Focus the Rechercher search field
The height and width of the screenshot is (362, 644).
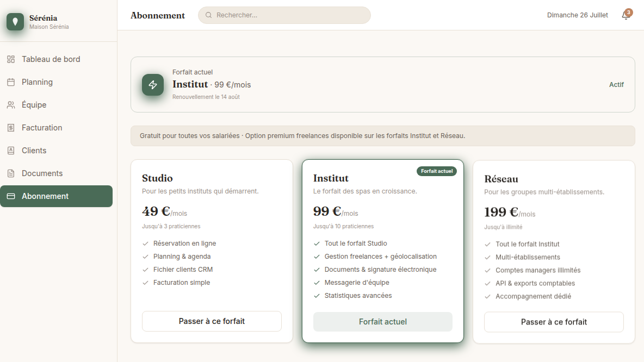284,15
